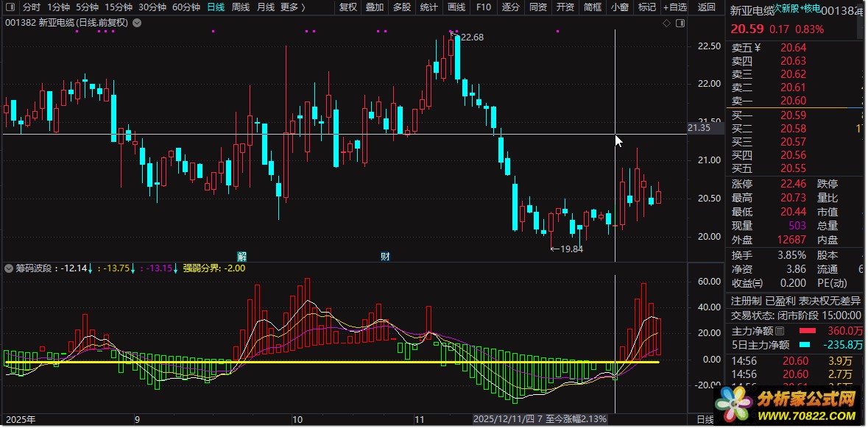
Task: Click the 财 financial marker on chart
Action: pos(384,256)
